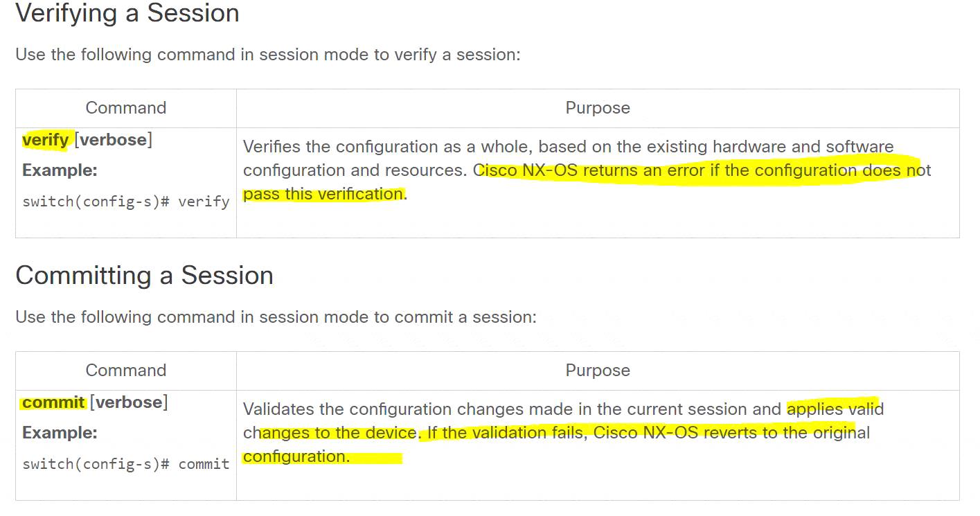Click the "Verifies the configuration as a whole" text

click(388, 147)
